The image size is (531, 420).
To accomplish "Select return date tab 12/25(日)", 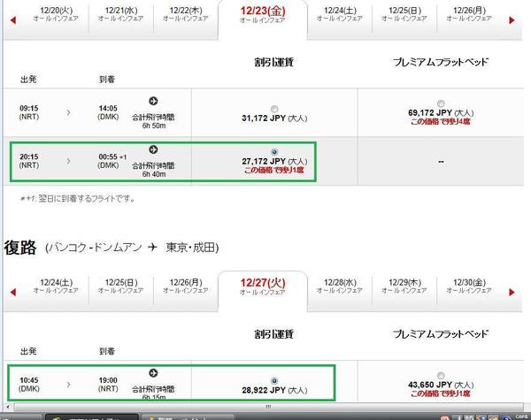I will (x=121, y=286).
